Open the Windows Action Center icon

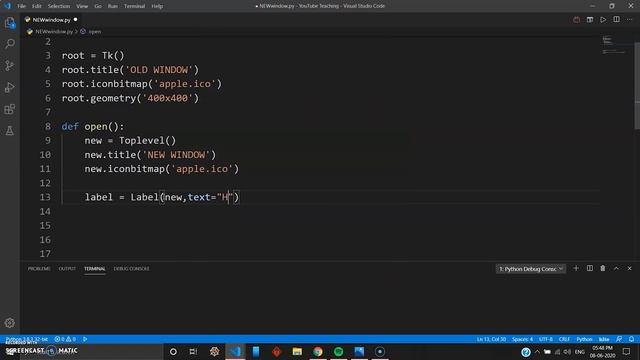coord(627,351)
